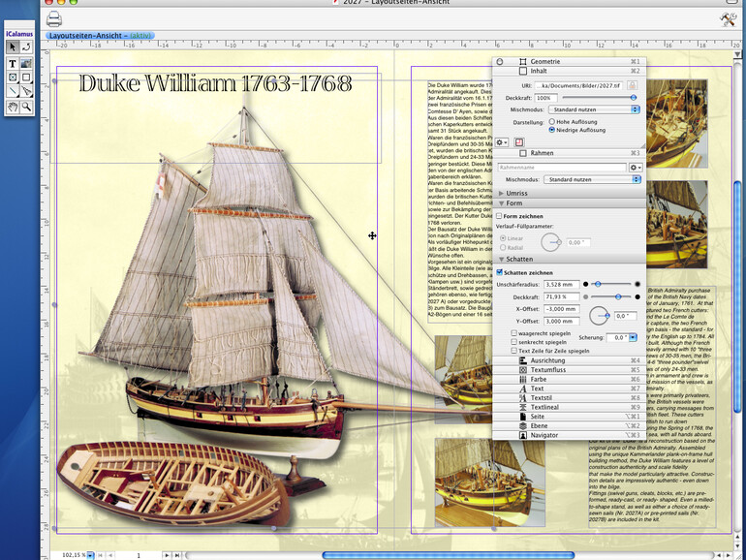Switch to the Geometrie inspector section
This screenshot has width=746, height=560.
pos(544,61)
